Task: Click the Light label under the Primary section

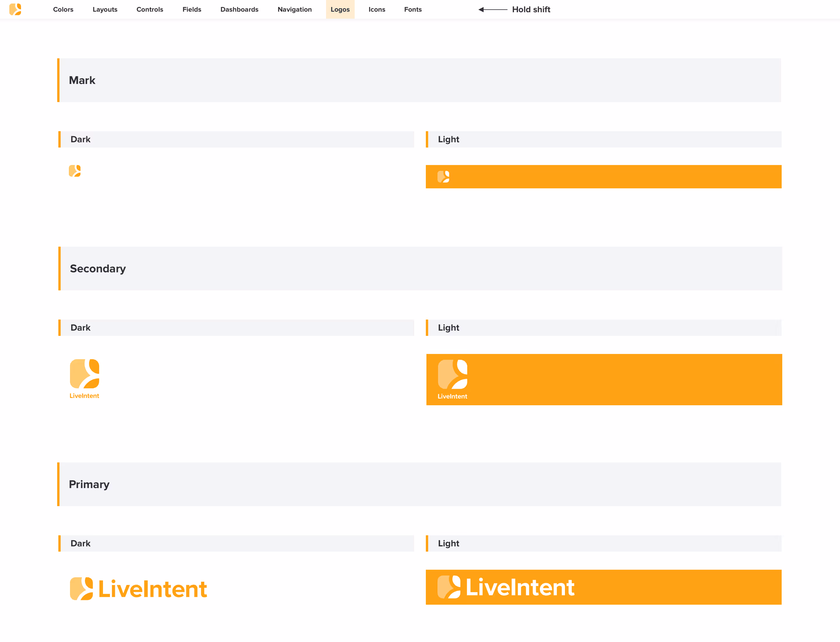Action: point(449,543)
